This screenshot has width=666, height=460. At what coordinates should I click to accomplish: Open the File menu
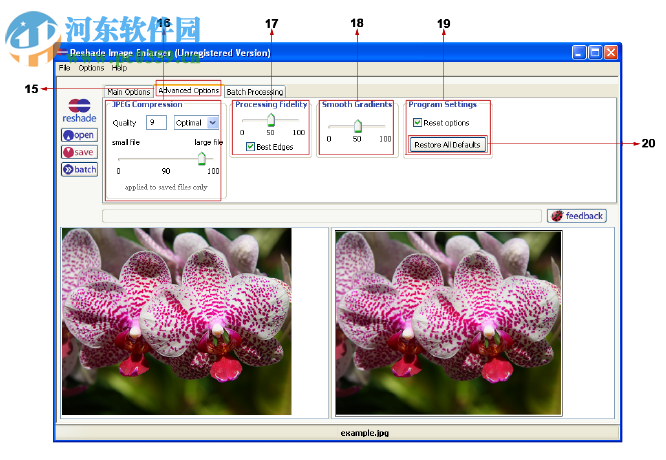tap(65, 68)
